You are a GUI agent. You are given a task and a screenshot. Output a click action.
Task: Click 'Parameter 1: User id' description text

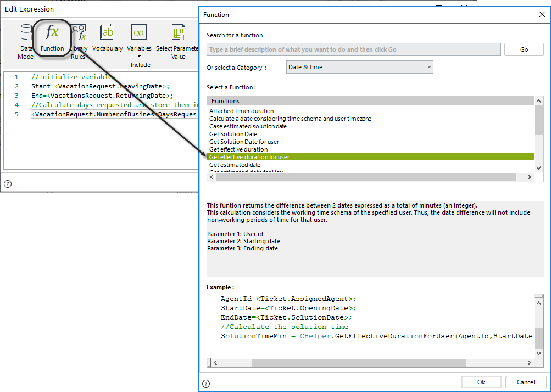[235, 234]
